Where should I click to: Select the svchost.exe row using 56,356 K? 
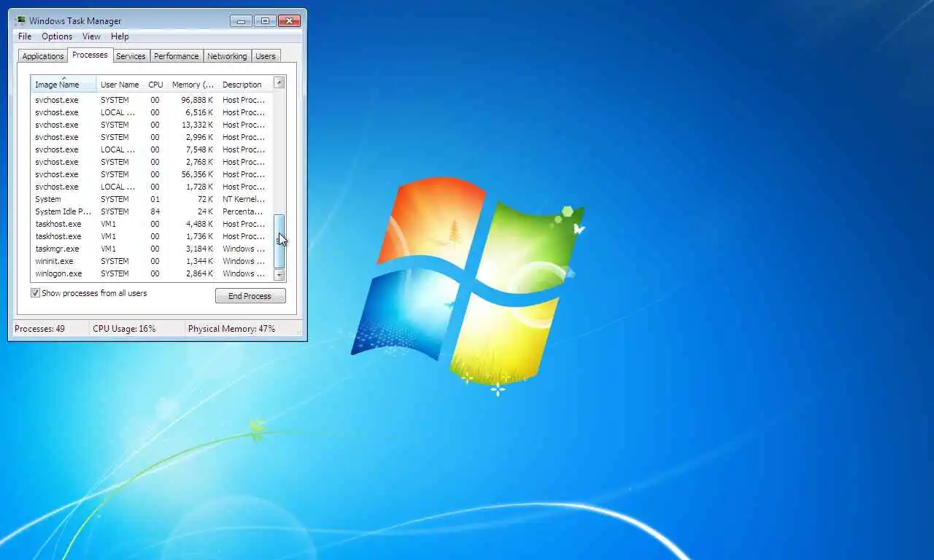click(x=152, y=174)
